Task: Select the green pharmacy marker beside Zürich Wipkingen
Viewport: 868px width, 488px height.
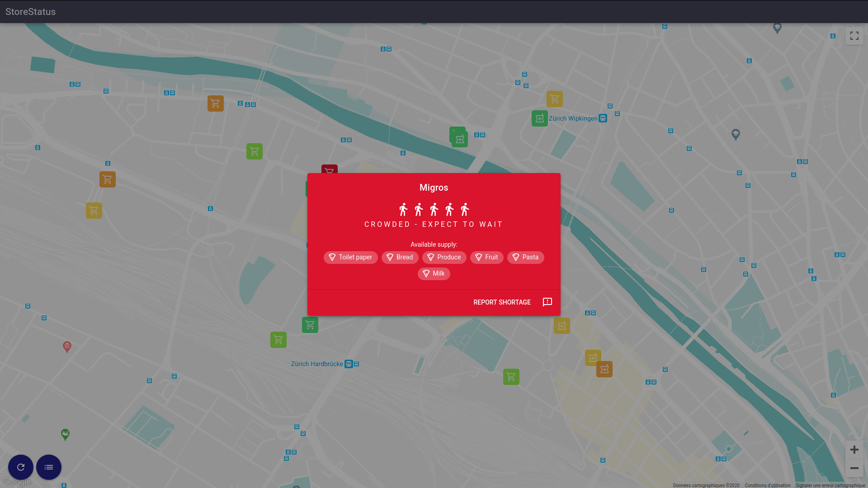Action: [x=540, y=118]
